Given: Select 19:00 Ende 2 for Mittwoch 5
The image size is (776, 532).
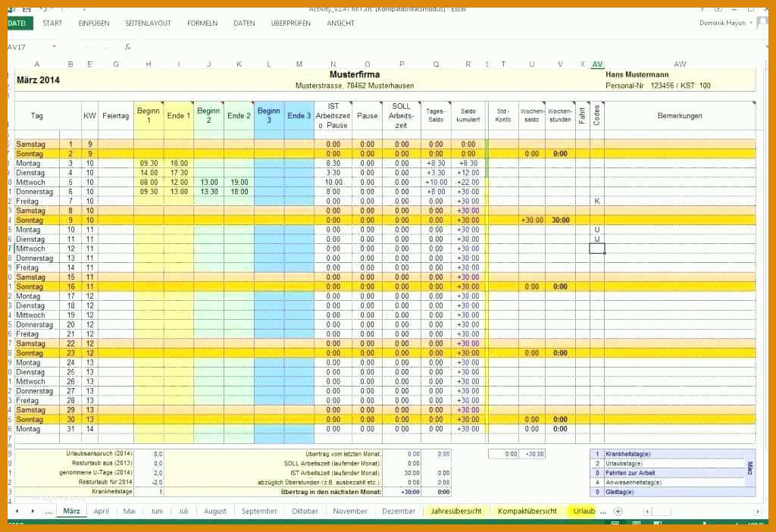Looking at the screenshot, I should click(x=239, y=182).
